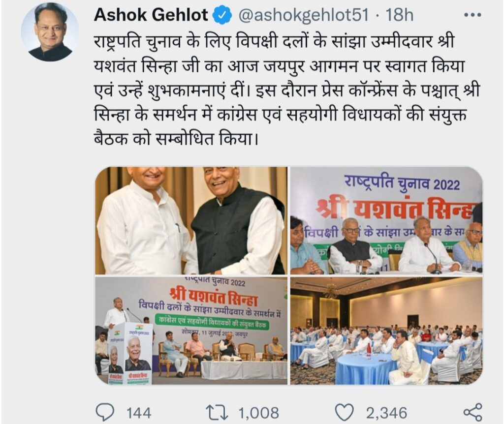The image size is (504, 424).
Task: Click the 2,346 likes count
Action: coord(387,413)
